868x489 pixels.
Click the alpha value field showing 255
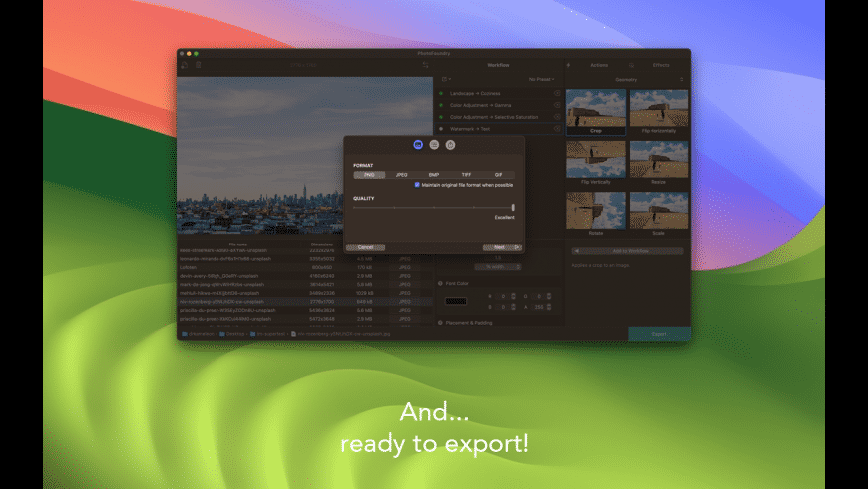coord(538,307)
